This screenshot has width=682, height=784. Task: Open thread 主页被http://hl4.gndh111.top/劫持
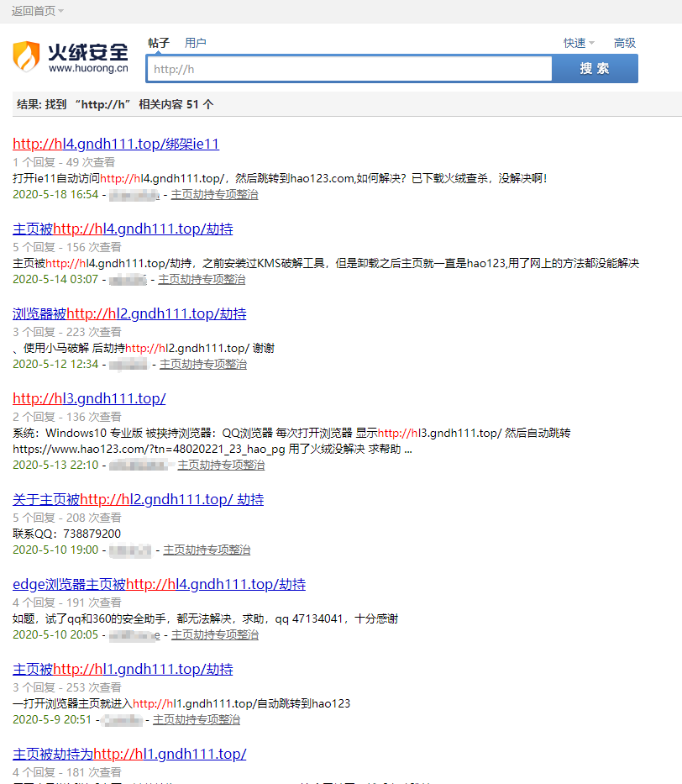point(122,229)
